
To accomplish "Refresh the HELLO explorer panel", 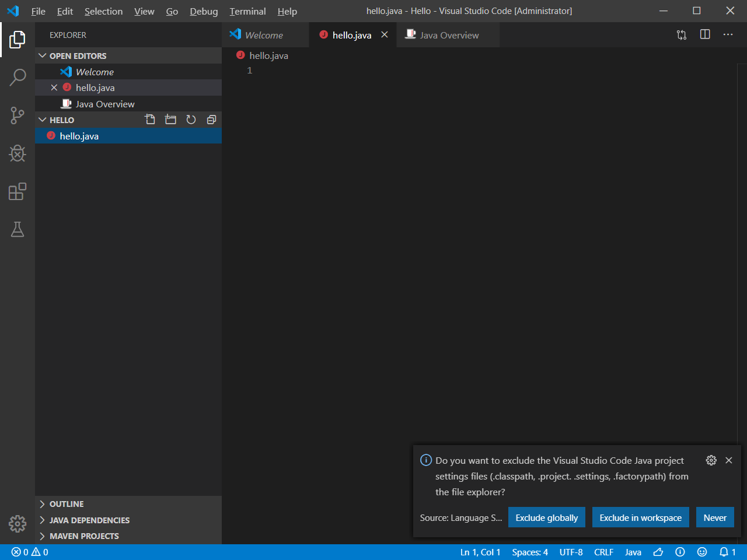I will click(x=191, y=120).
